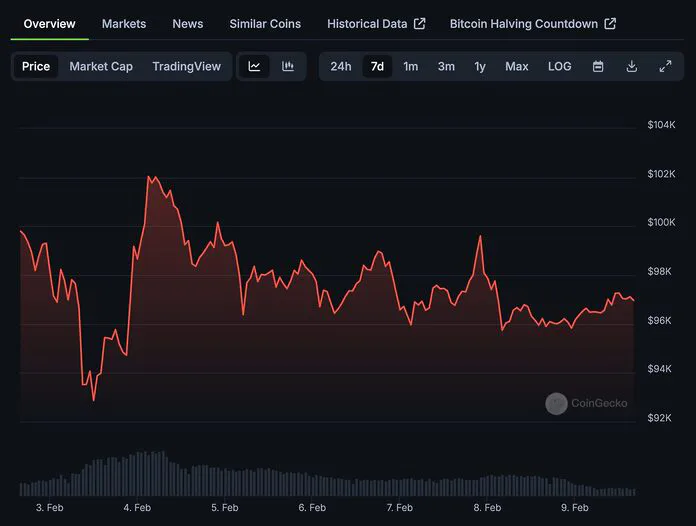Download chart data icon
The height and width of the screenshot is (526, 696).
(x=631, y=67)
